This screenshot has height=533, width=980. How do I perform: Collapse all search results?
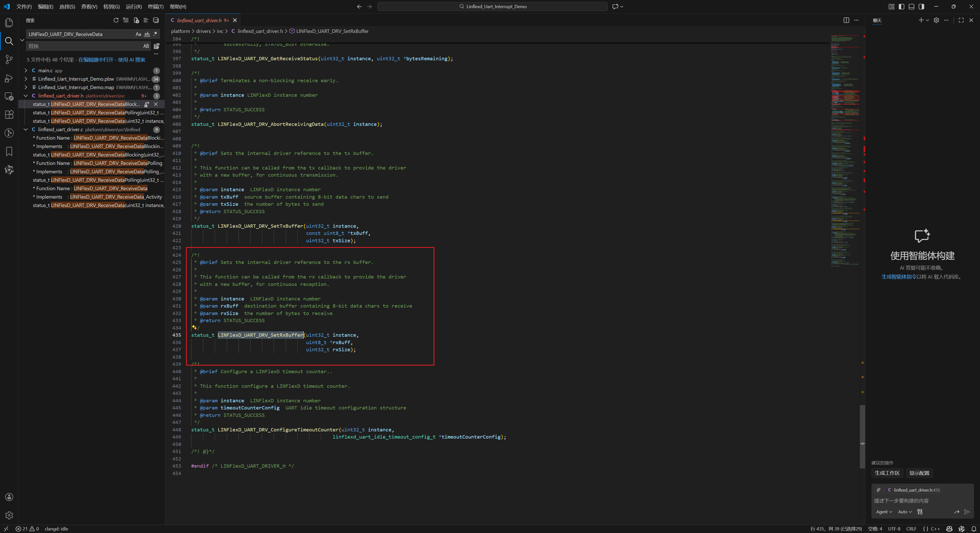(156, 20)
